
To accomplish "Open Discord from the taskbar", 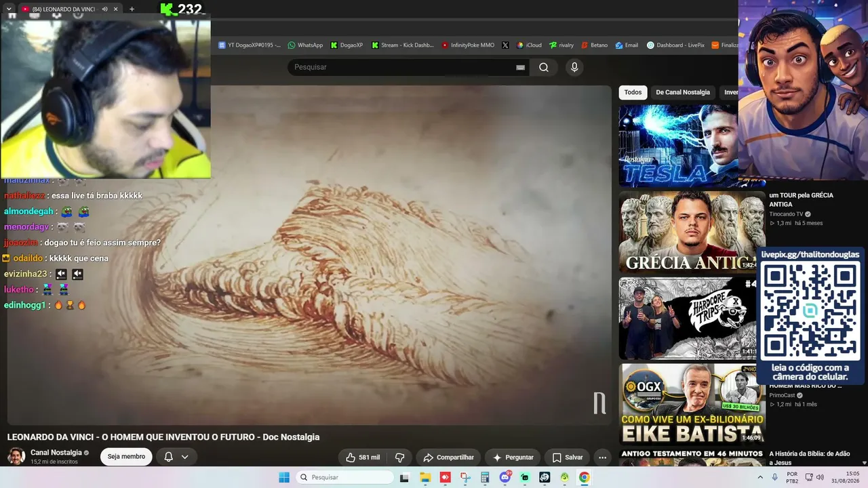I will pos(505,477).
